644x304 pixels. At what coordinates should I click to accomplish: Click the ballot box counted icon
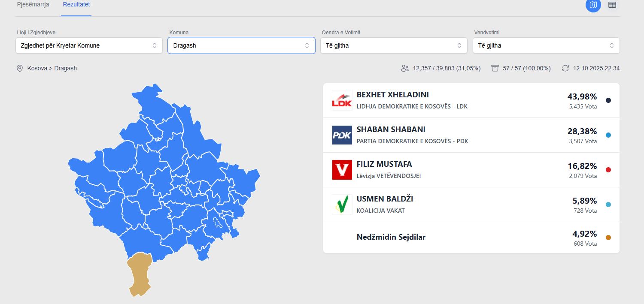pyautogui.click(x=495, y=68)
